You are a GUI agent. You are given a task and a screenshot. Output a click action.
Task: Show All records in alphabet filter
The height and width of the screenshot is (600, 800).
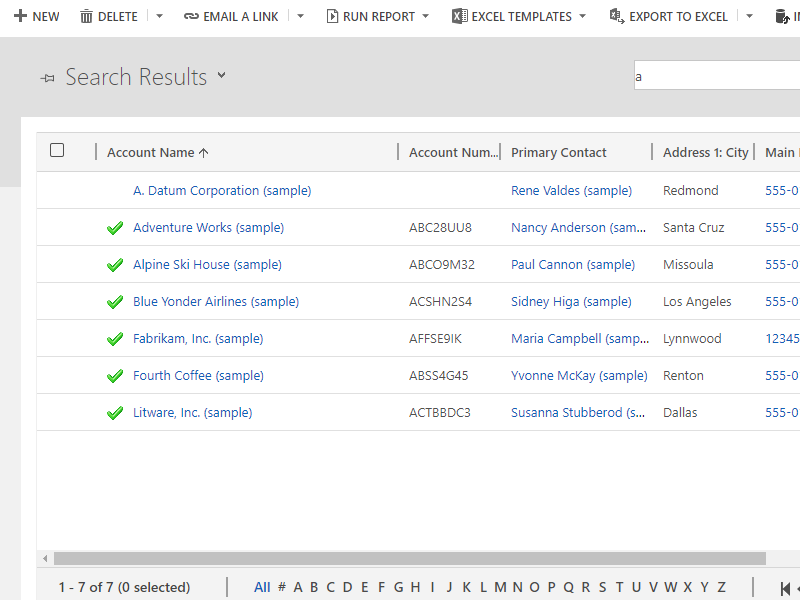(x=262, y=587)
